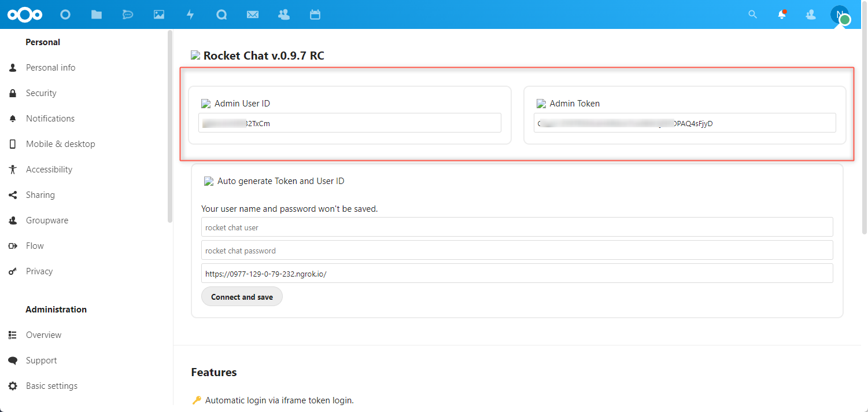Viewport: 868px width, 412px height.
Task: Click the rocket chat password field
Action: point(517,251)
